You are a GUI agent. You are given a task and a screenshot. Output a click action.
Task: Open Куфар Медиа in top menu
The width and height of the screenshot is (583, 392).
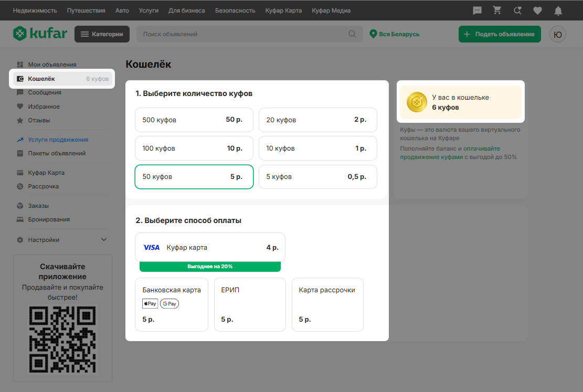331,10
